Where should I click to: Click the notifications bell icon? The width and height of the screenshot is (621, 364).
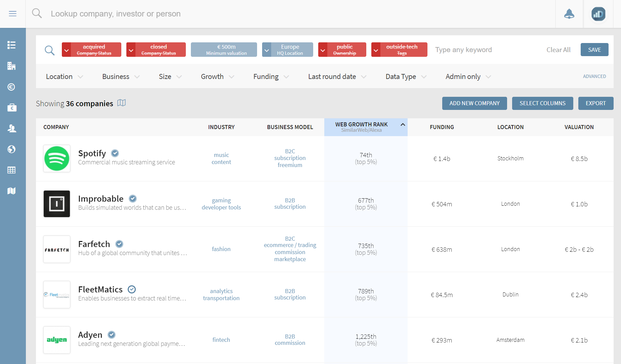click(569, 14)
